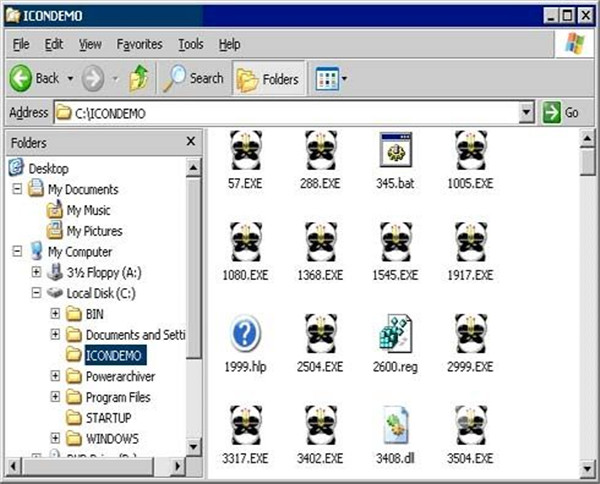Select the 1545.EXE panda icon
Screen dimensions: 600x484
pyautogui.click(x=395, y=241)
